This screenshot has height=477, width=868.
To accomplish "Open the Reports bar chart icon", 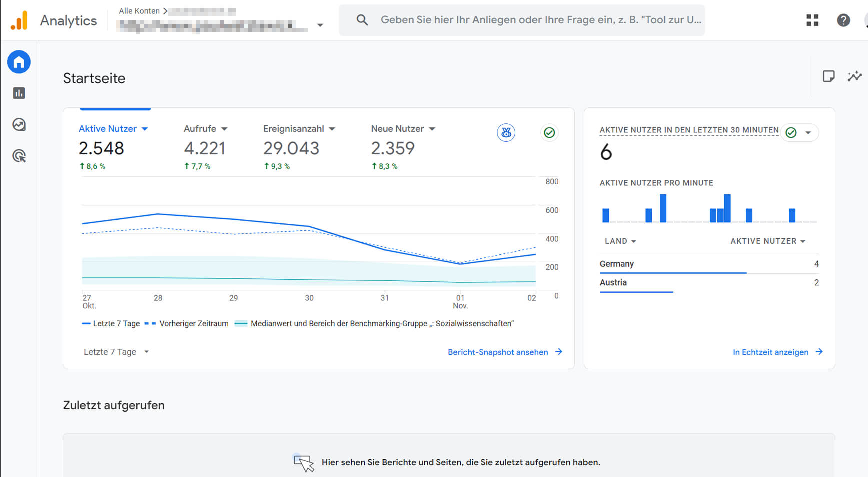I will 19,93.
